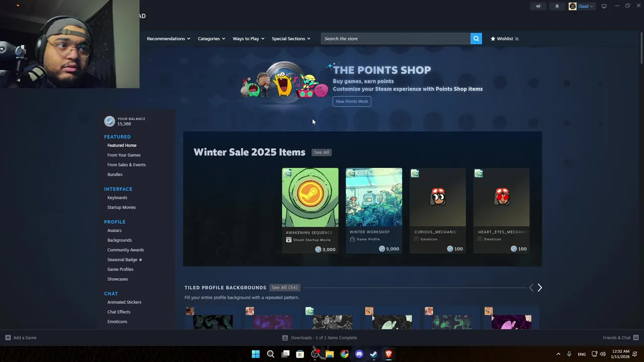The height and width of the screenshot is (362, 644).
Task: Select the Winter Workshop game profile item
Action: 374,211
